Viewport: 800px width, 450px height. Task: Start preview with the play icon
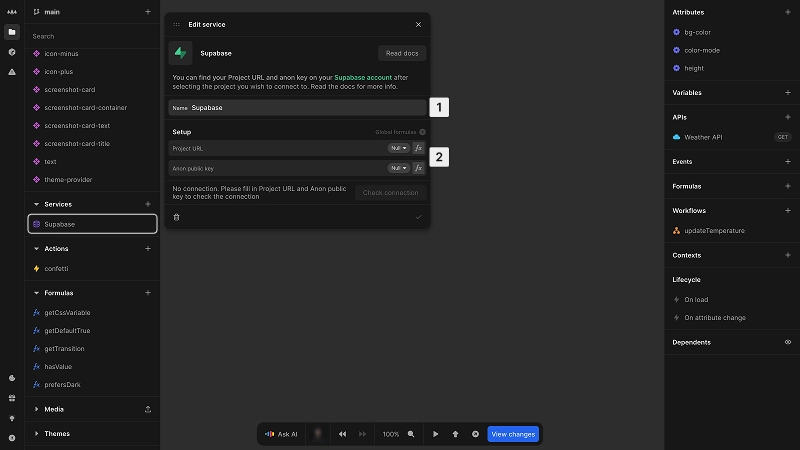tap(435, 434)
